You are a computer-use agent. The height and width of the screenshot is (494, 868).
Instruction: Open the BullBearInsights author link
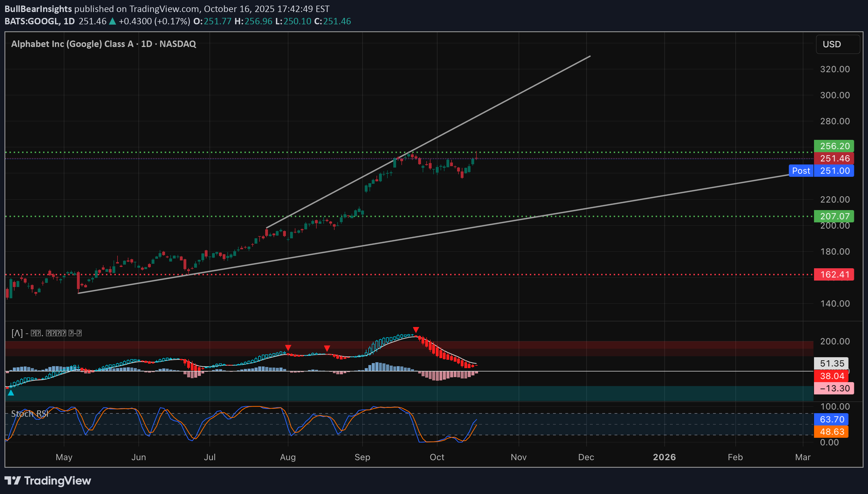[x=38, y=9]
